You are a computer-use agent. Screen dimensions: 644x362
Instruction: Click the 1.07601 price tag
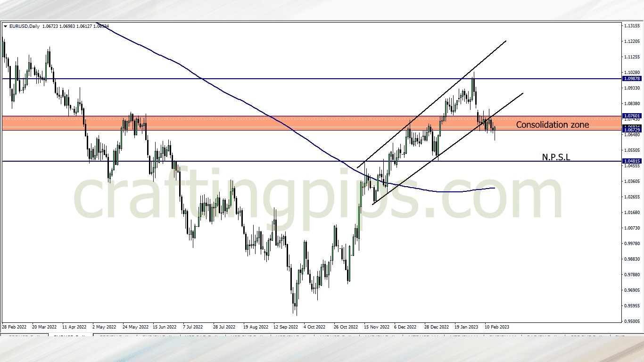(632, 115)
